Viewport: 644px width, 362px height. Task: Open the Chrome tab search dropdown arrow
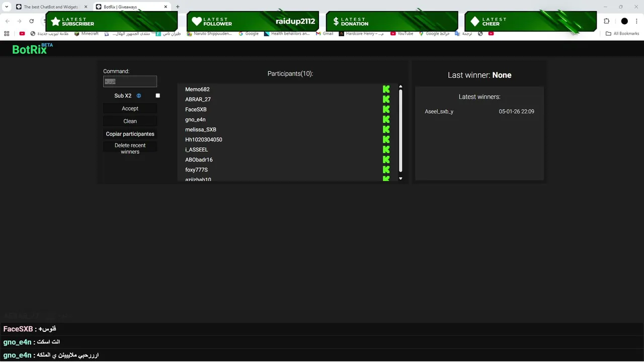click(7, 7)
